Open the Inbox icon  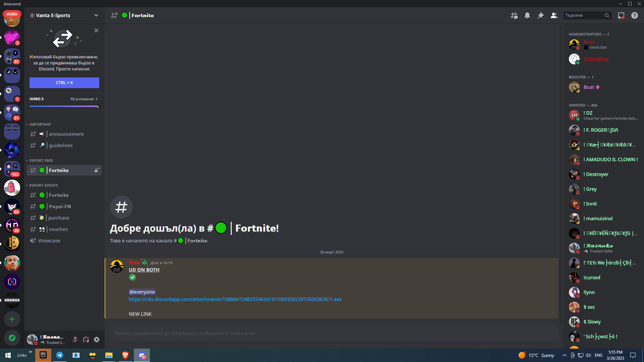pyautogui.click(x=621, y=15)
